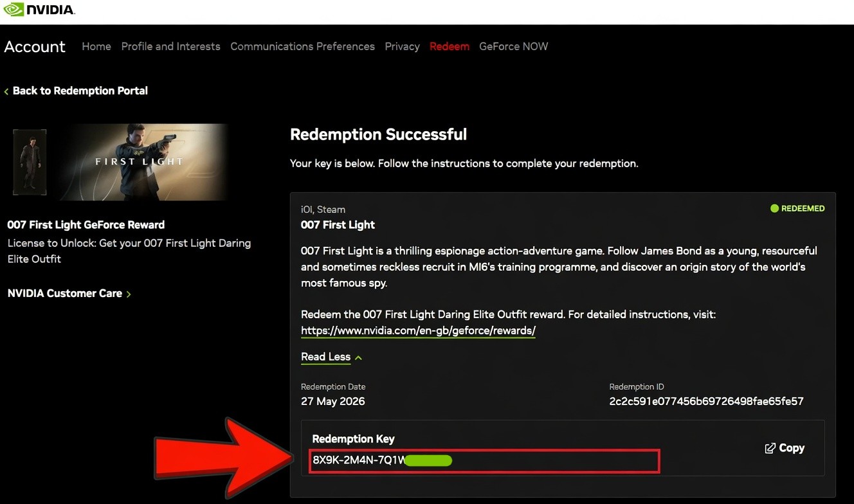Open NVIDIA Customer Care link
This screenshot has width=854, height=504.
tap(64, 293)
